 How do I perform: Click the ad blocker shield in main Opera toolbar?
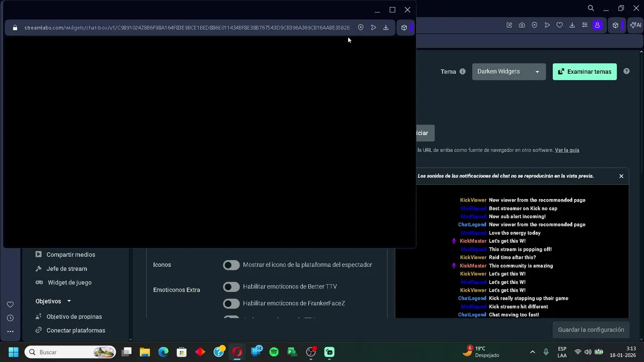coord(534,25)
